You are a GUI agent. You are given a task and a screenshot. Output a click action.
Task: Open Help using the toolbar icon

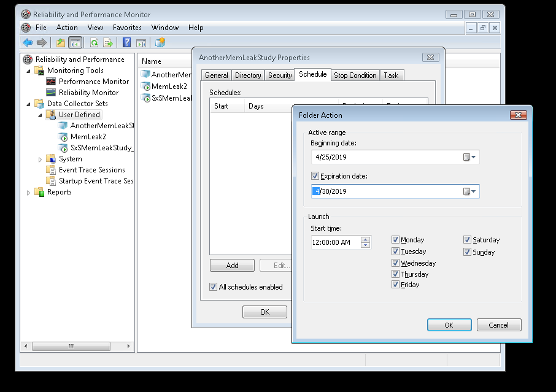tap(126, 42)
